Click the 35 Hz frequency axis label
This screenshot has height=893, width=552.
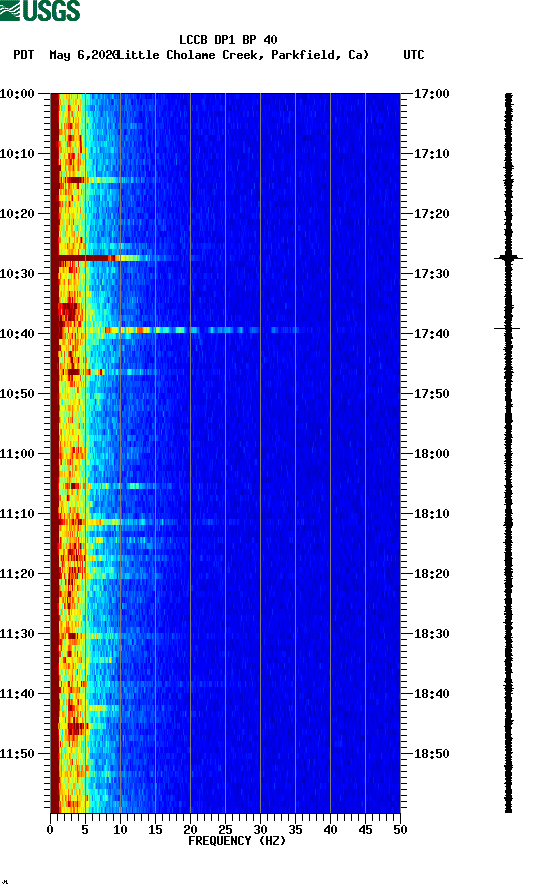click(x=295, y=830)
